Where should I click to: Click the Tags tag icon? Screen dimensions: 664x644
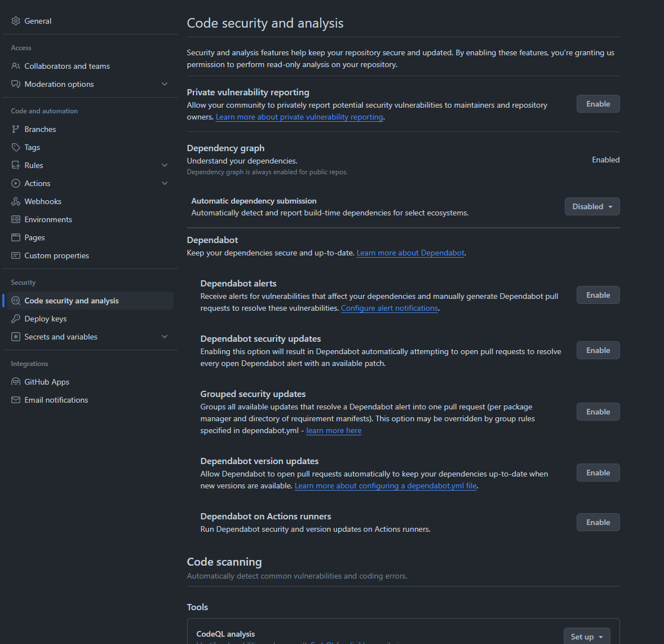(x=16, y=147)
